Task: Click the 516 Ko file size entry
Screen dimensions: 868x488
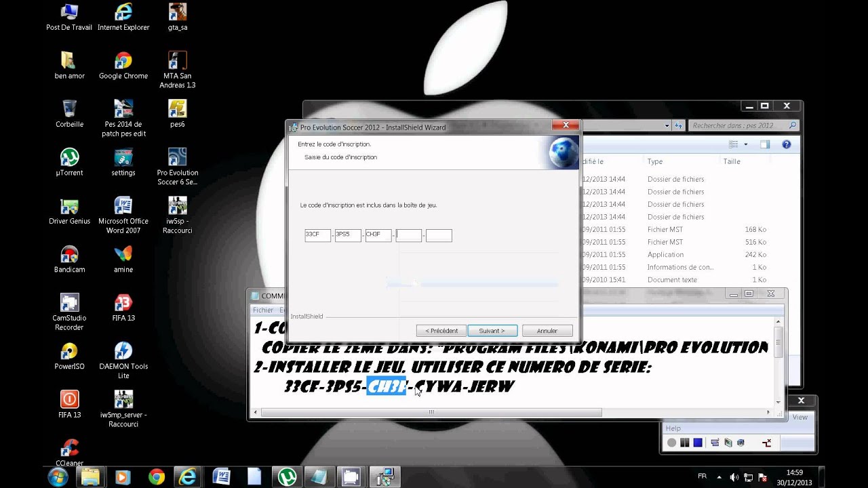Action: (x=755, y=242)
